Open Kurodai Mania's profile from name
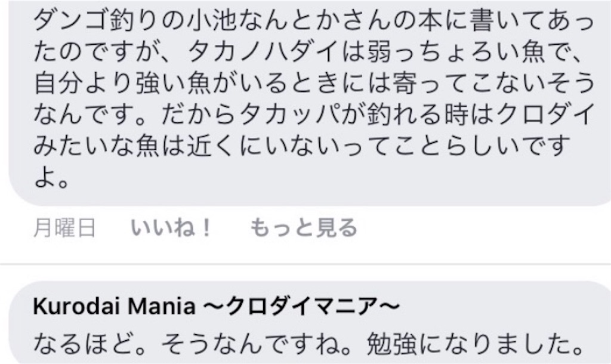This screenshot has width=611, height=364. click(x=217, y=306)
